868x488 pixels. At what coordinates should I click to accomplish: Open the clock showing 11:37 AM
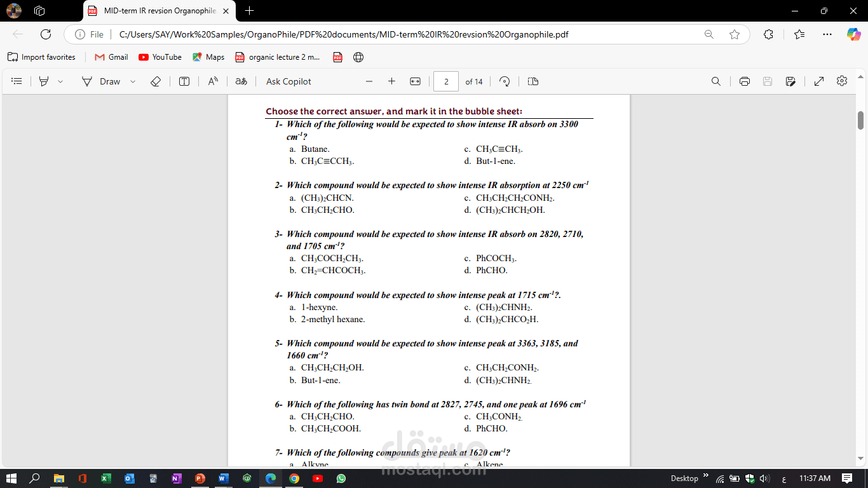coord(815,478)
